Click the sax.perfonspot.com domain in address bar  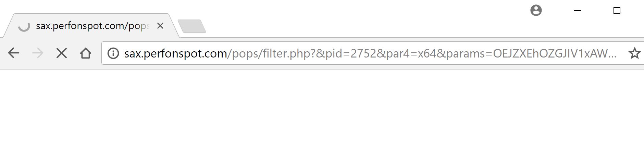175,53
